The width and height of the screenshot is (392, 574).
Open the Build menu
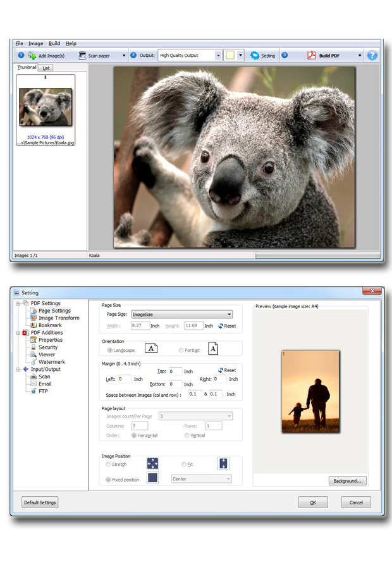(x=54, y=43)
